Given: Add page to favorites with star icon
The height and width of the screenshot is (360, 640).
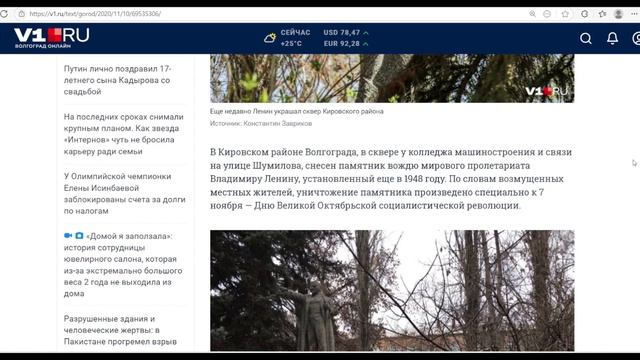Looking at the screenshot, I should point(565,14).
